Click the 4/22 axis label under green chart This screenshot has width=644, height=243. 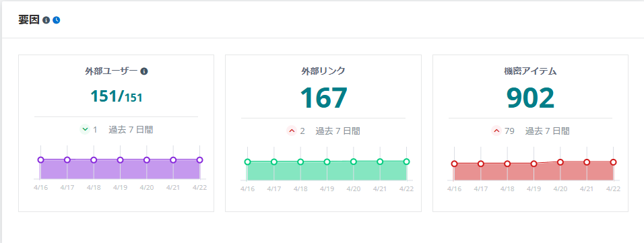407,189
